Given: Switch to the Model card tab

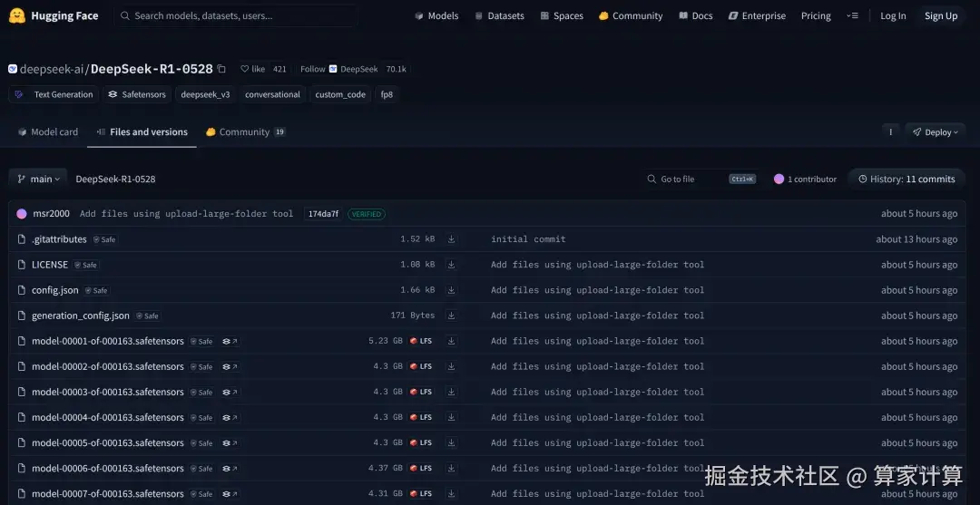Looking at the screenshot, I should tap(48, 131).
